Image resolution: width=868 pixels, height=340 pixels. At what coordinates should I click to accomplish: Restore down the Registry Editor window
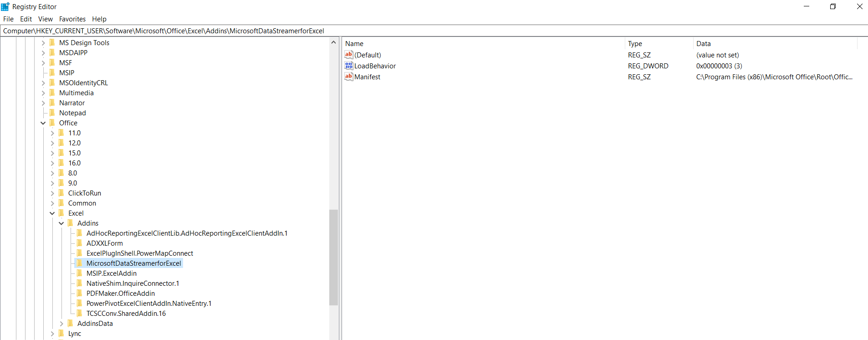click(x=833, y=6)
